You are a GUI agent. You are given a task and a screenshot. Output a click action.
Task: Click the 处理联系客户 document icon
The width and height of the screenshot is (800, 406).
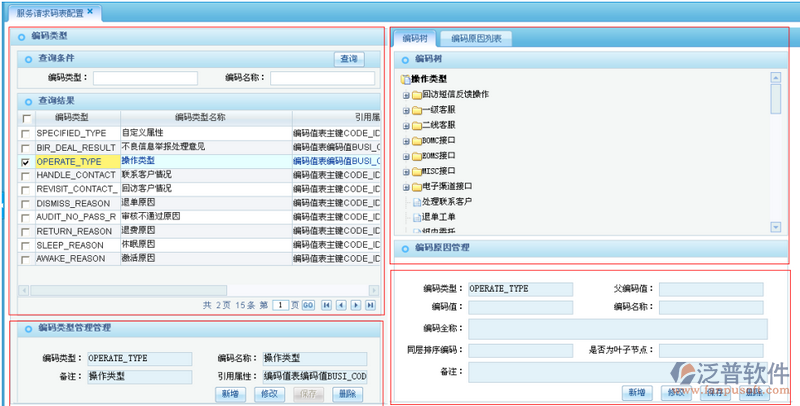415,201
